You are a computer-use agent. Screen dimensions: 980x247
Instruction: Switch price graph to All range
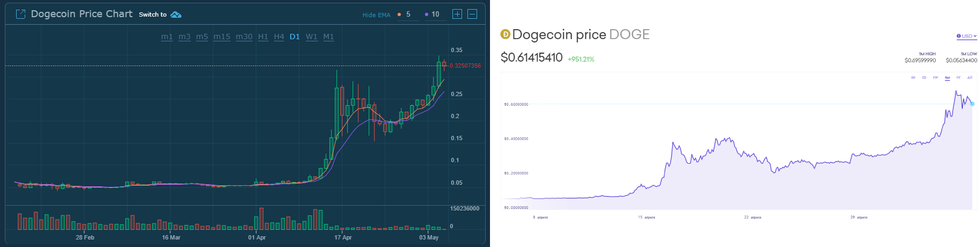pos(970,78)
